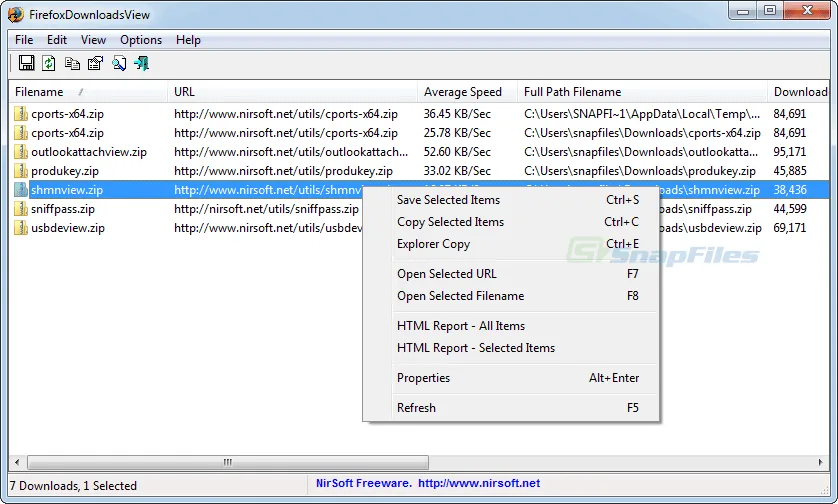This screenshot has height=504, width=838.
Task: Click the zip icon beside produkey.zip
Action: click(x=21, y=171)
